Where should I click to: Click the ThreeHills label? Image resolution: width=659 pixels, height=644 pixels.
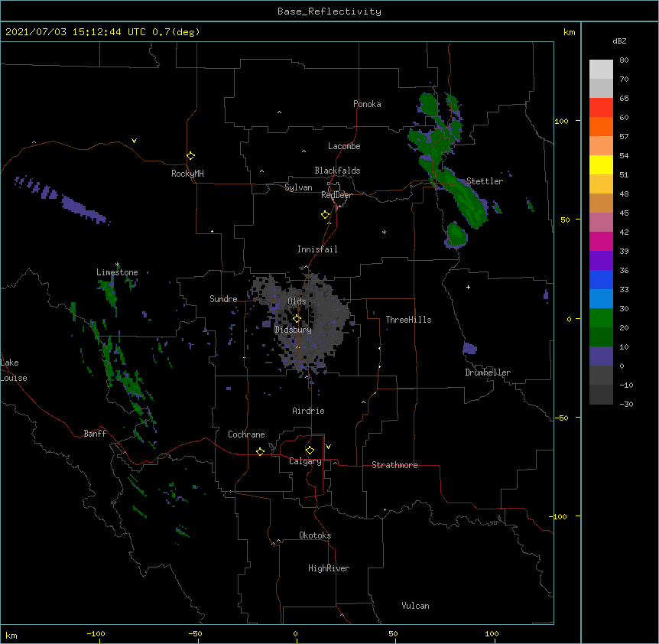[x=408, y=320]
